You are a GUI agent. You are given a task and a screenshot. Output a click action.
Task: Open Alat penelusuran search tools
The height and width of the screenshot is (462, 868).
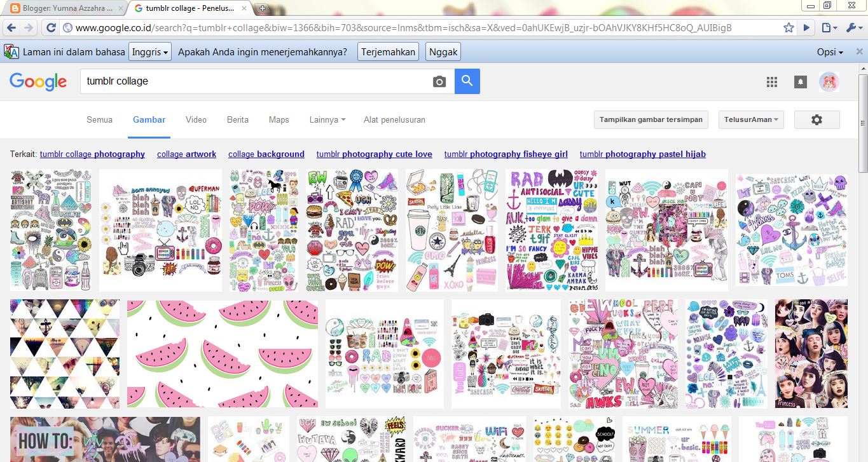click(394, 119)
